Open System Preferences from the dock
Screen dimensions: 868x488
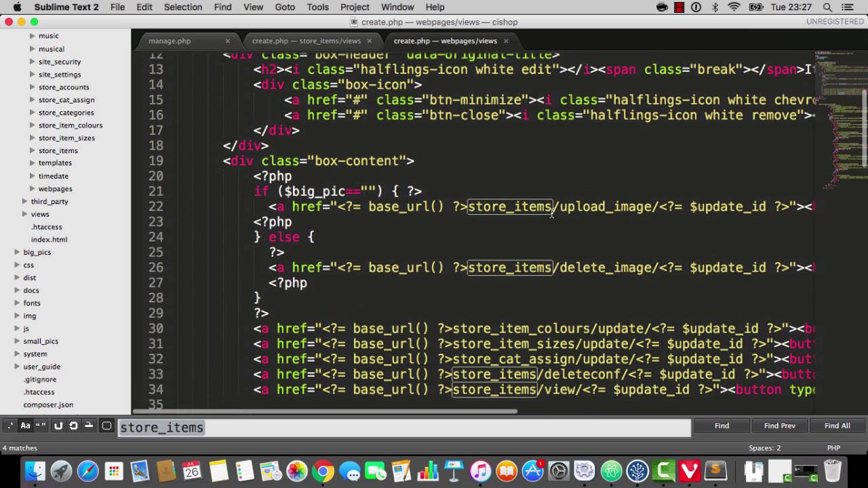559,470
